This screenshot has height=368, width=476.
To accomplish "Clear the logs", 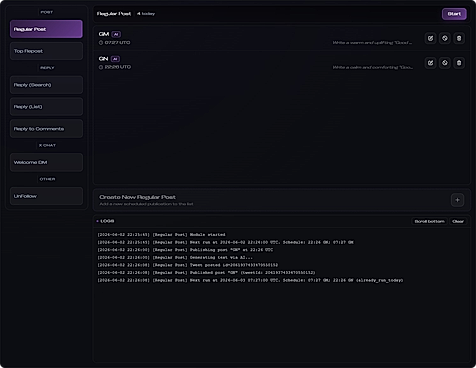I will click(458, 221).
